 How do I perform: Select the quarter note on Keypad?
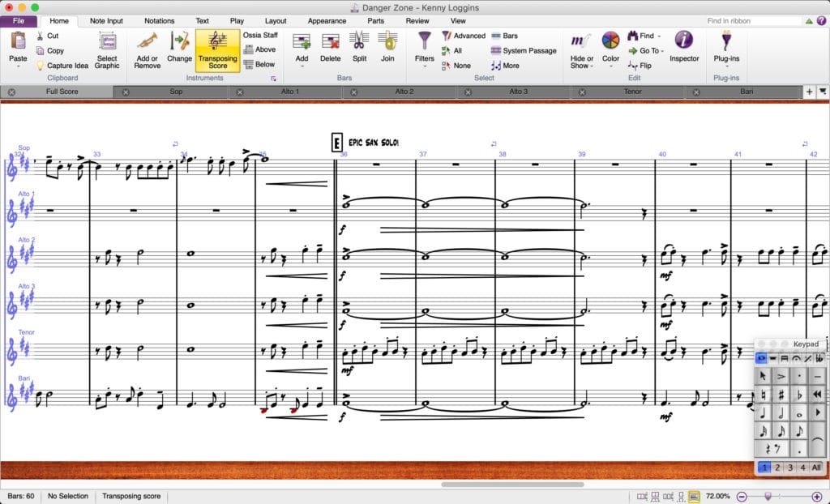pos(763,413)
